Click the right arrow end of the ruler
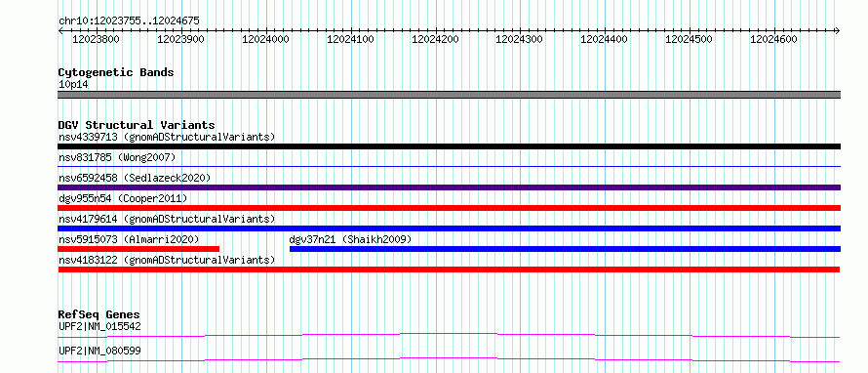 point(838,30)
